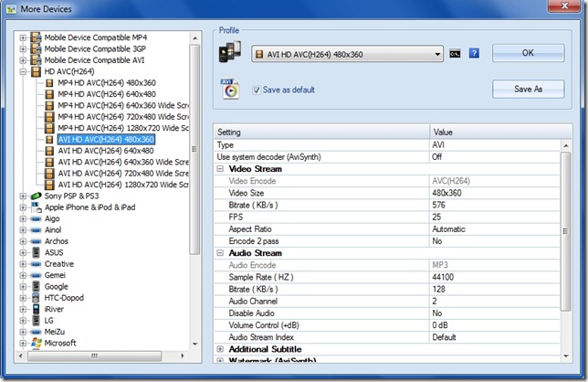Click the film icon of MP4 HD AVC(H264) 640x480
588x382 pixels.
pyautogui.click(x=49, y=94)
